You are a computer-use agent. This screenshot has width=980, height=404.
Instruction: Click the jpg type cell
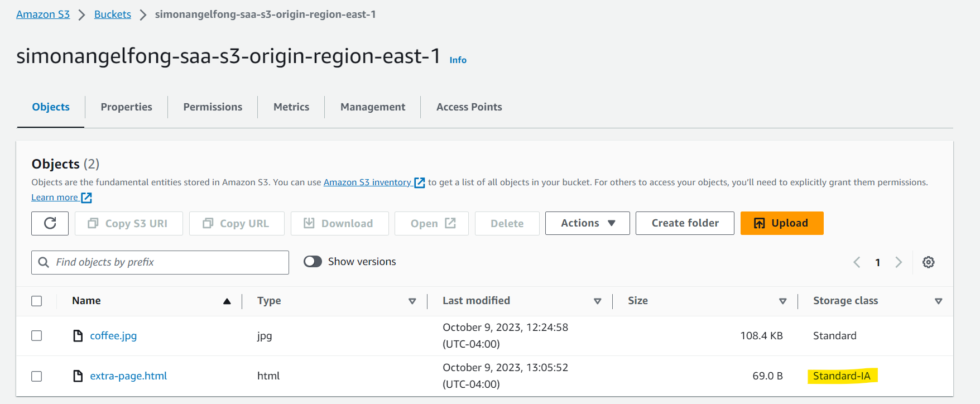point(265,336)
